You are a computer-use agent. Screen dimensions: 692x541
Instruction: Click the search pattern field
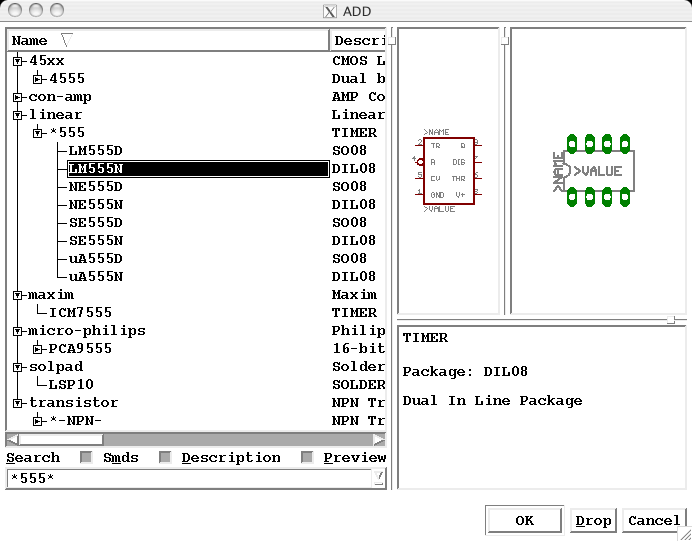click(190, 479)
